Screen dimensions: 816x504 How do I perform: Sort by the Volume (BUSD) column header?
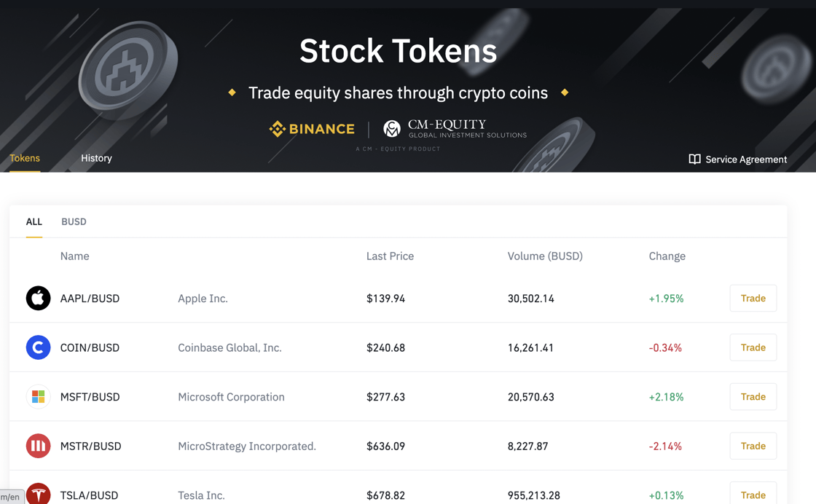[x=545, y=256]
